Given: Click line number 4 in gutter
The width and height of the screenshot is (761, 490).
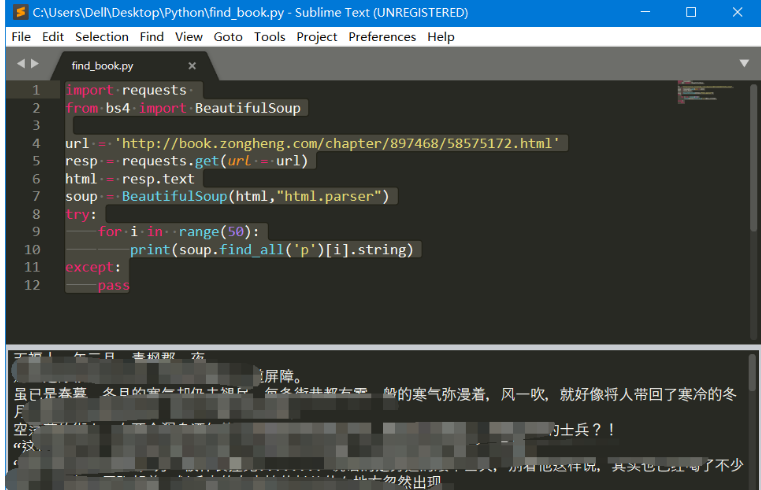Looking at the screenshot, I should point(36,144).
